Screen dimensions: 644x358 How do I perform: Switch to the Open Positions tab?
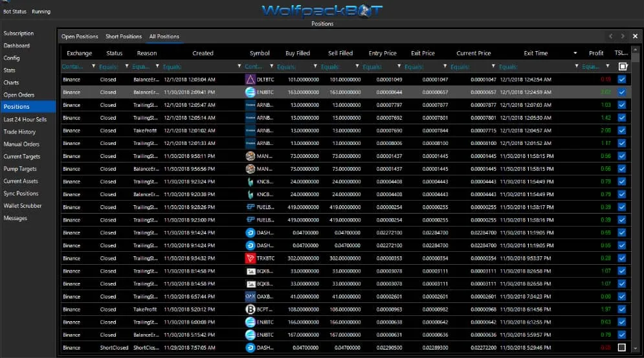pyautogui.click(x=80, y=37)
